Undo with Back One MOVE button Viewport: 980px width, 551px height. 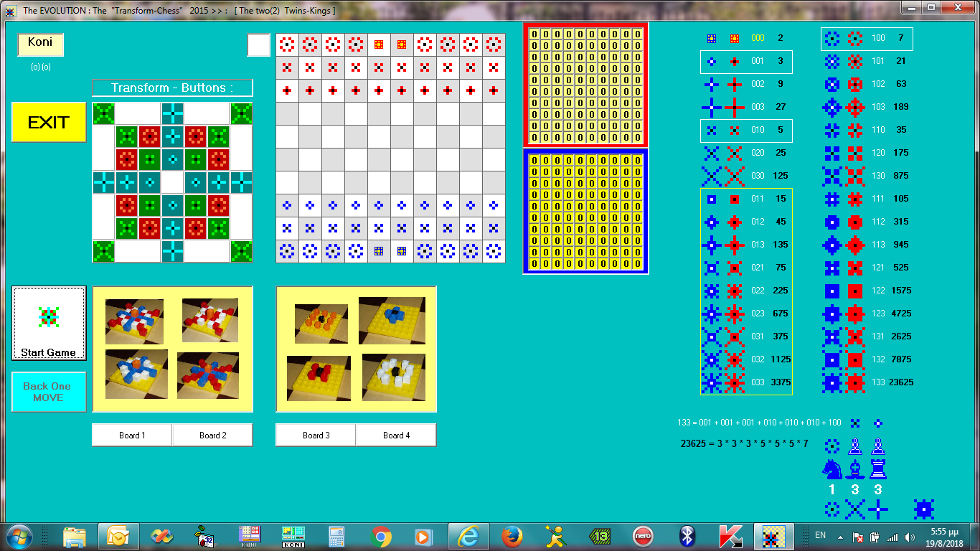coord(49,392)
